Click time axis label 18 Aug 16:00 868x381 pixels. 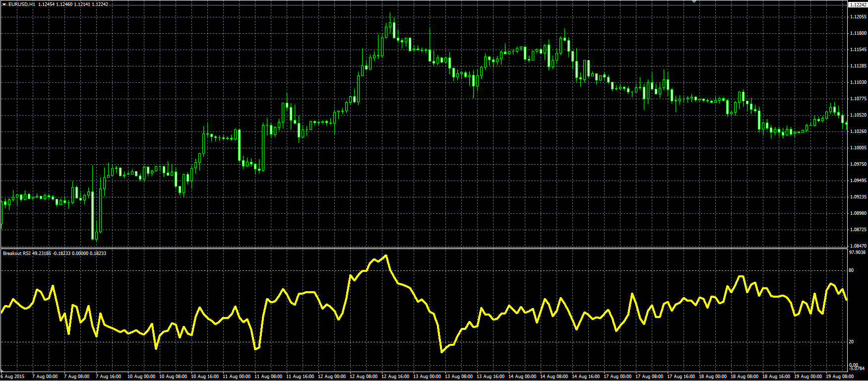(776, 377)
